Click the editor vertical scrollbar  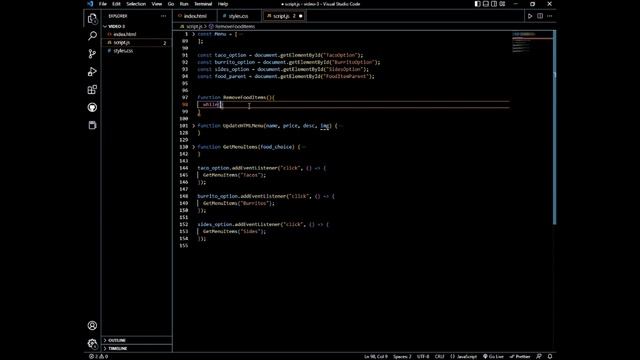(554, 127)
